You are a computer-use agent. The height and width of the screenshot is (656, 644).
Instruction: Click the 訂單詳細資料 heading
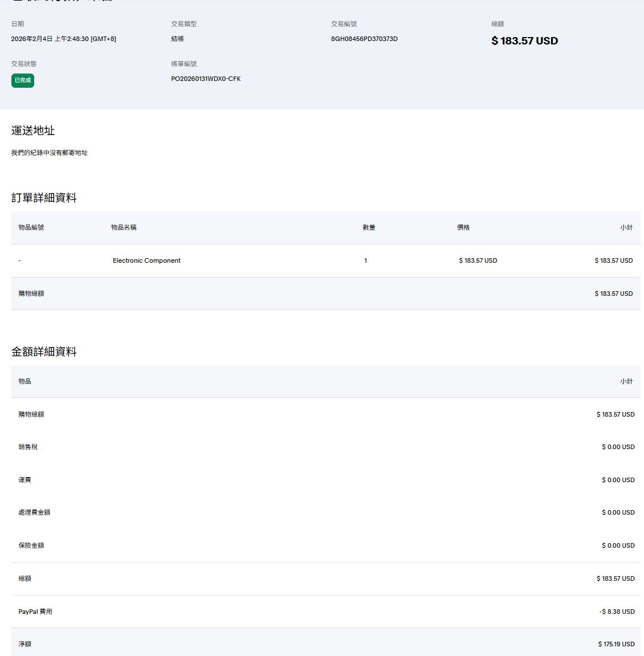click(44, 198)
